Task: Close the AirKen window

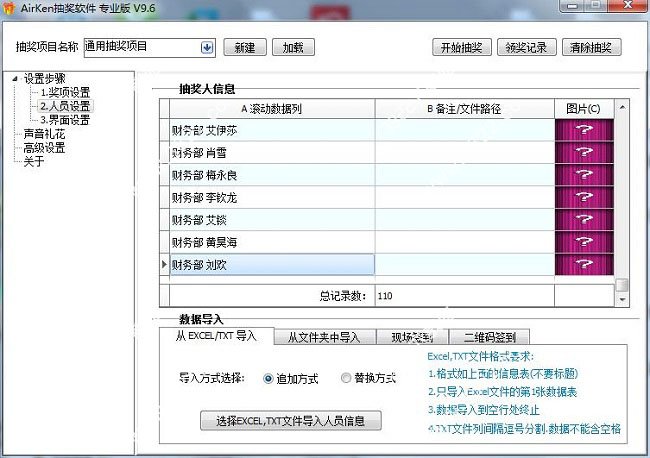Action: click(x=627, y=5)
